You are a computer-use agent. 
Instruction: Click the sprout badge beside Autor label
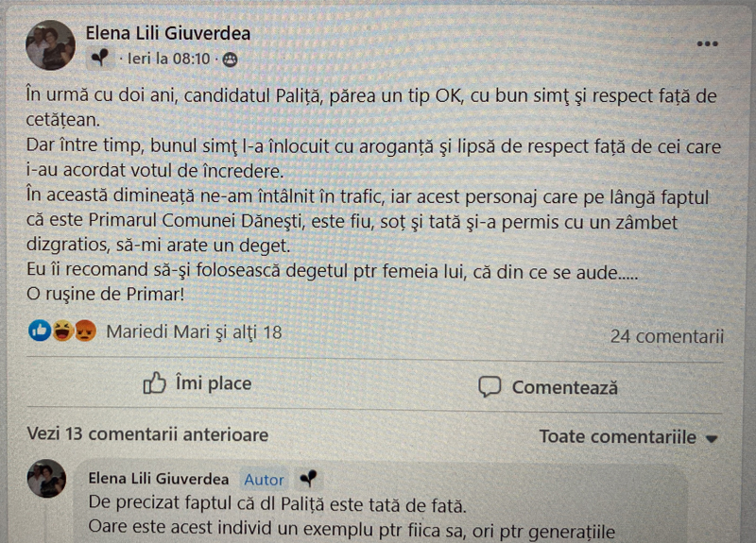(x=309, y=478)
